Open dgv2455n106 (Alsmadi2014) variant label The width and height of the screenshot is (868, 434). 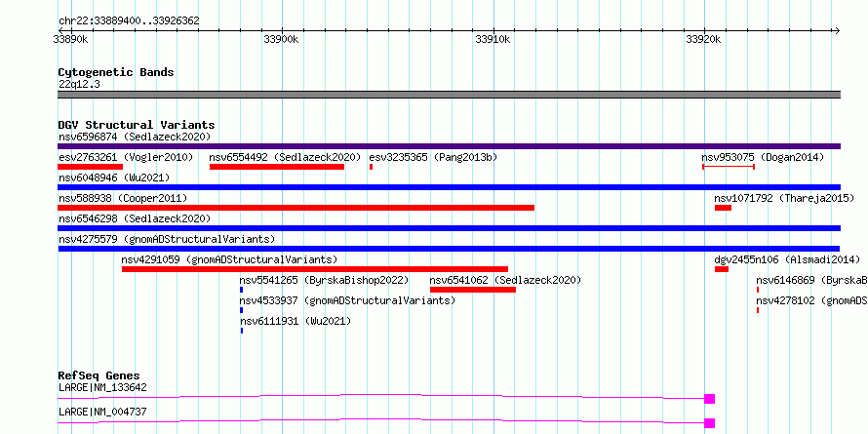click(787, 259)
